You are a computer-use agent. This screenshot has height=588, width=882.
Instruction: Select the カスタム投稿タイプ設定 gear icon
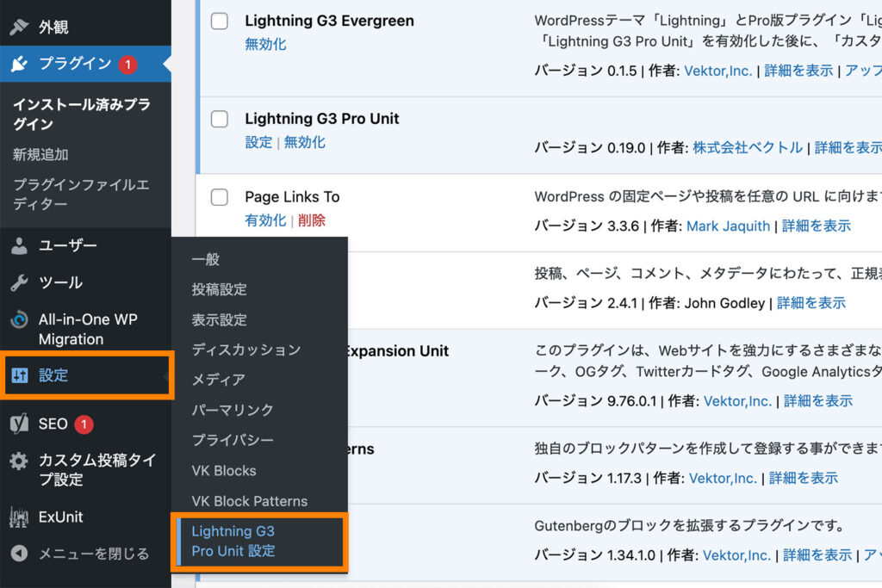click(19, 460)
